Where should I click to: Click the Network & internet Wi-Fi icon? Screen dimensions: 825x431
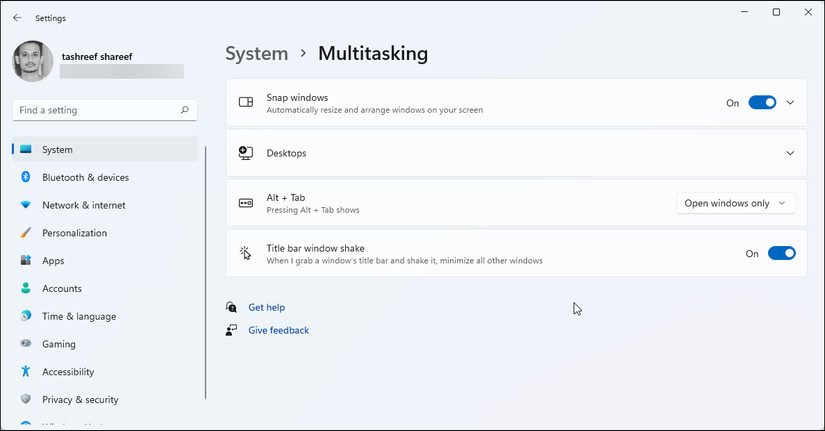click(x=26, y=205)
